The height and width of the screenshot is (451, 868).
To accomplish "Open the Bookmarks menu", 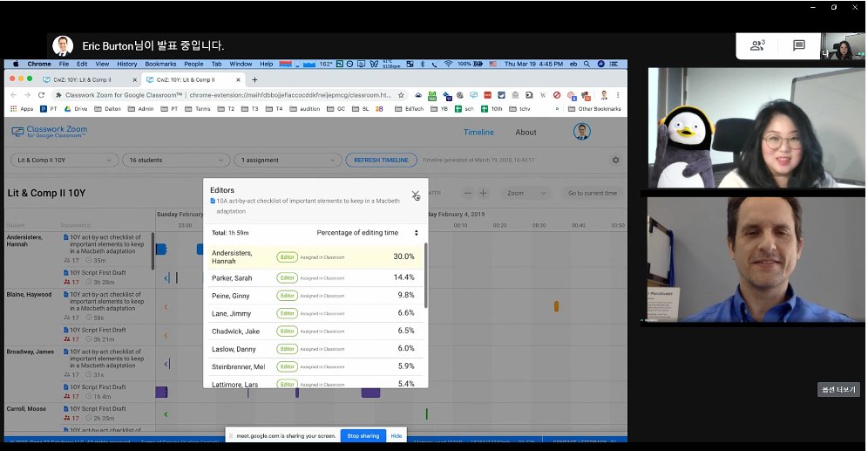I will click(x=160, y=64).
